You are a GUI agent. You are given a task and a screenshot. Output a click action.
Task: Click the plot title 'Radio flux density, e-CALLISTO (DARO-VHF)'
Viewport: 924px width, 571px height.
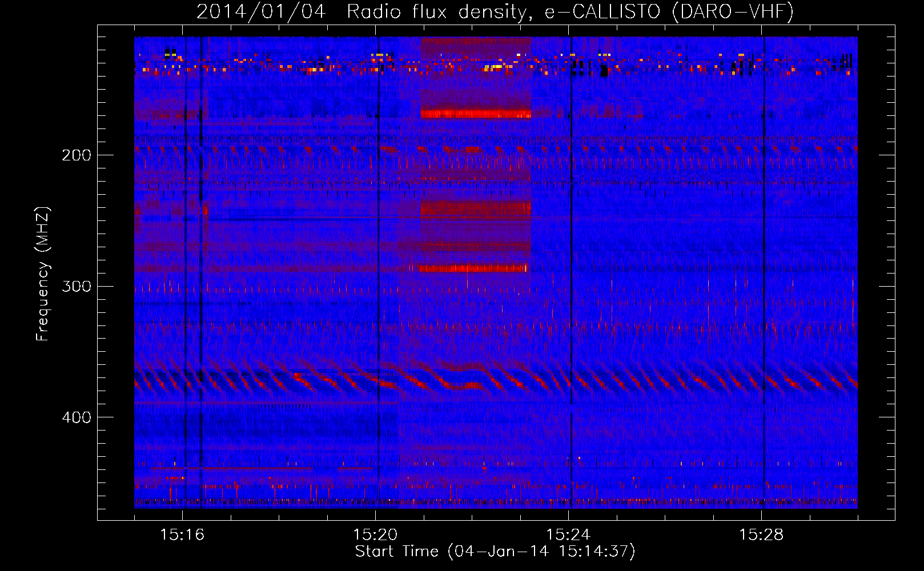pyautogui.click(x=571, y=12)
